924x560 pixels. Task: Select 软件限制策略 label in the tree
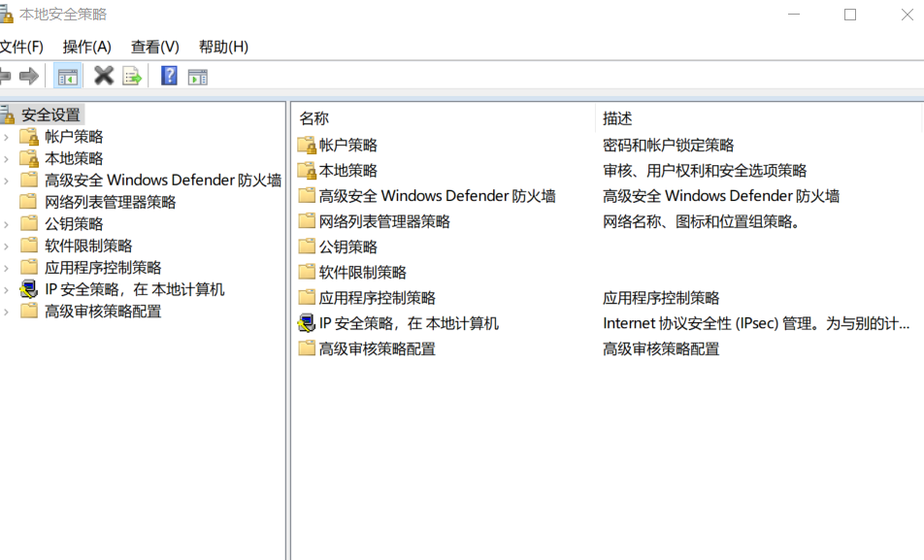(88, 246)
